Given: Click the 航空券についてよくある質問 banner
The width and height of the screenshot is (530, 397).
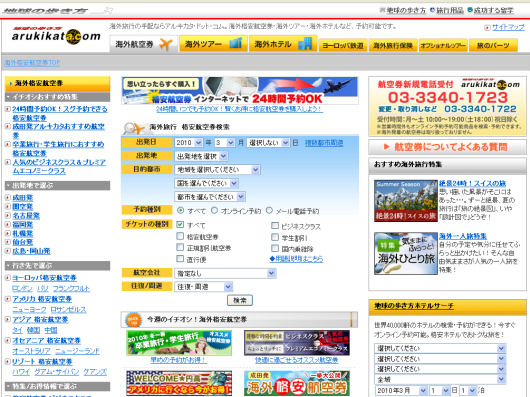Looking at the screenshot, I should coord(447,147).
